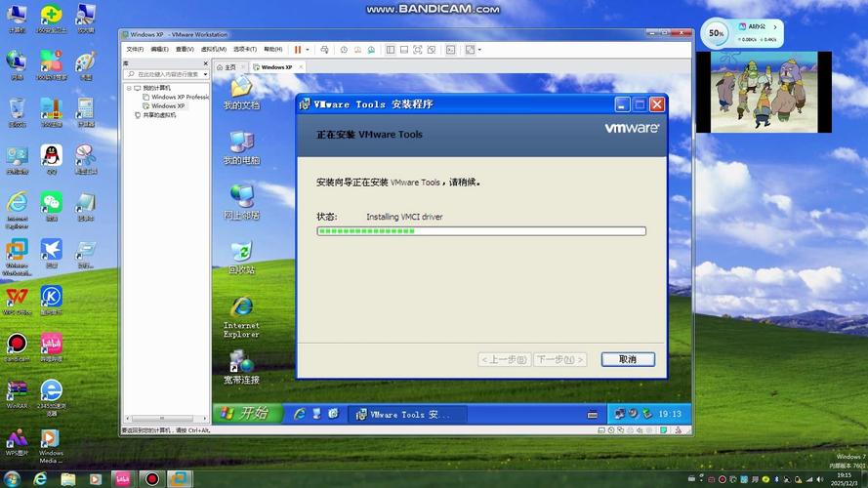Click the 取消 button in VMware Tools installer
Image resolution: width=868 pixels, height=488 pixels.
pyautogui.click(x=628, y=359)
